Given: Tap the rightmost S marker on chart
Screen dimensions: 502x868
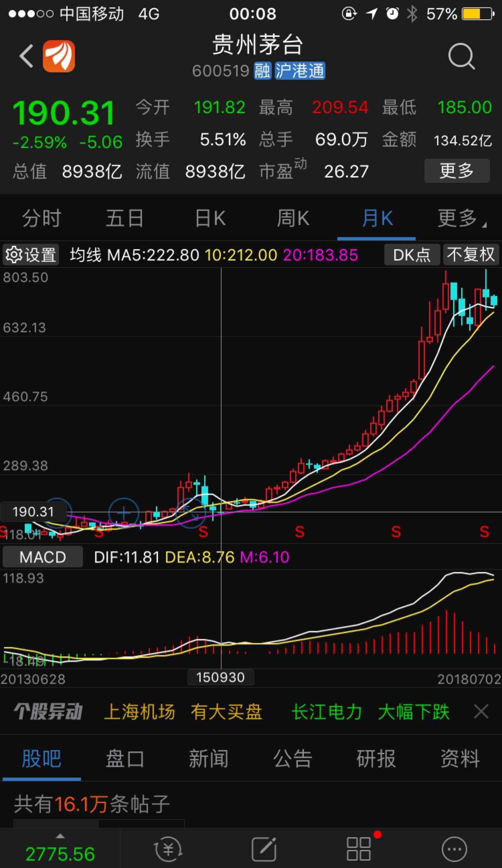Looking at the screenshot, I should point(485,532).
